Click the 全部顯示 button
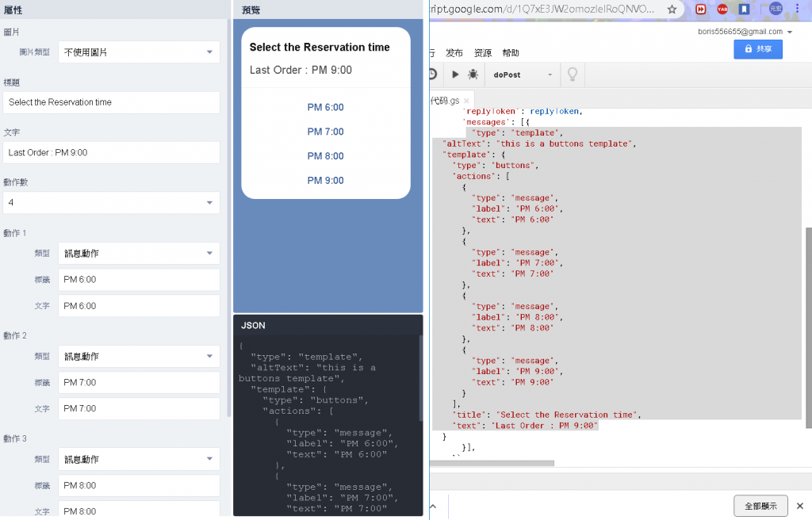Viewport: 812px width, 520px height. tap(760, 506)
